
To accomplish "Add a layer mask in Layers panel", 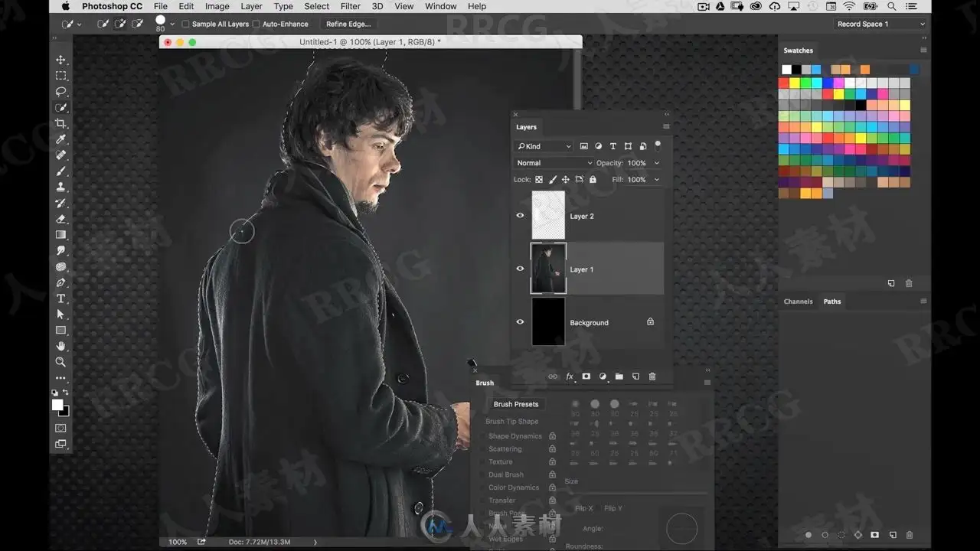I will coord(586,377).
